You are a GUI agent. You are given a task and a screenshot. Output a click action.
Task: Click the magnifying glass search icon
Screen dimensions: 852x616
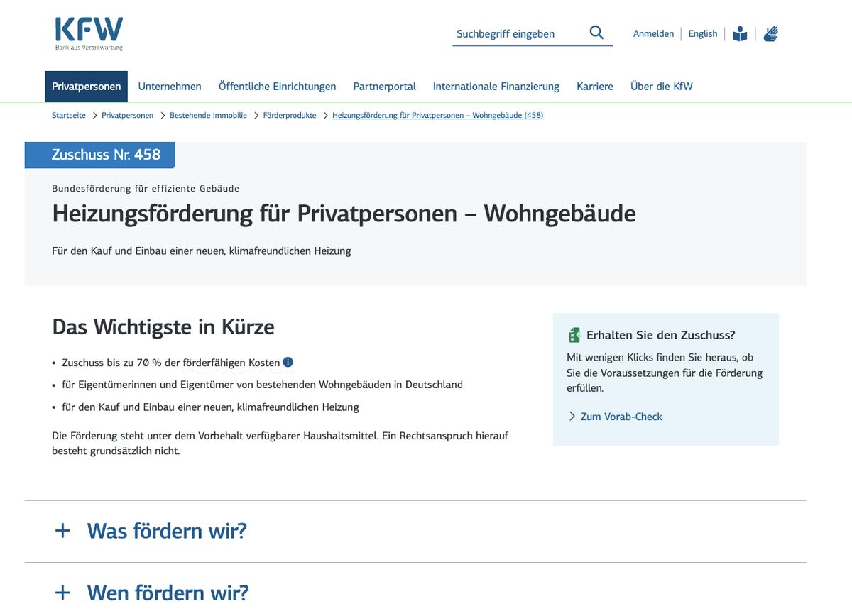[596, 33]
